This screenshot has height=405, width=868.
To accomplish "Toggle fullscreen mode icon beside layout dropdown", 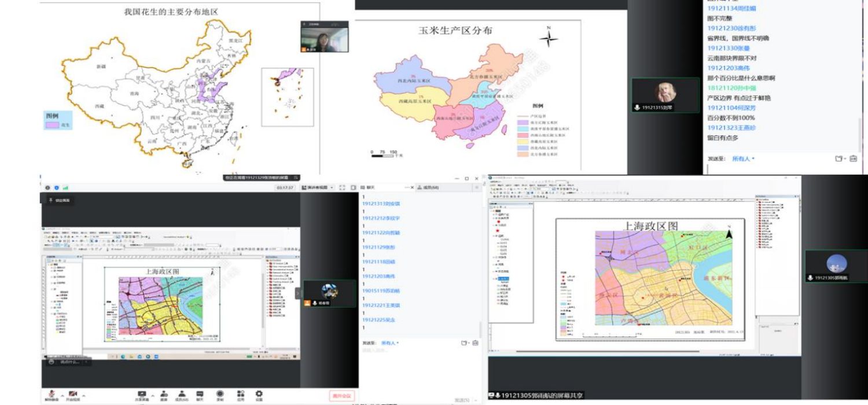I will coord(342,187).
